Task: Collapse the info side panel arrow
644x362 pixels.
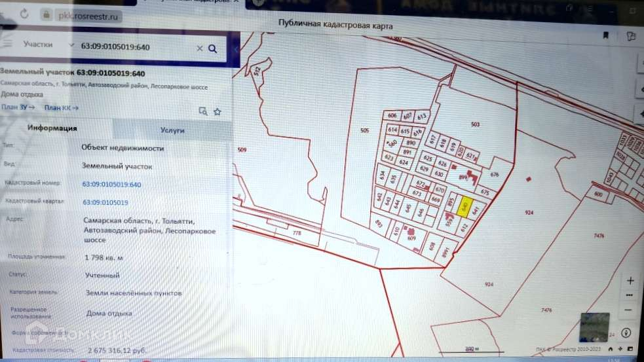Action: tap(236, 49)
